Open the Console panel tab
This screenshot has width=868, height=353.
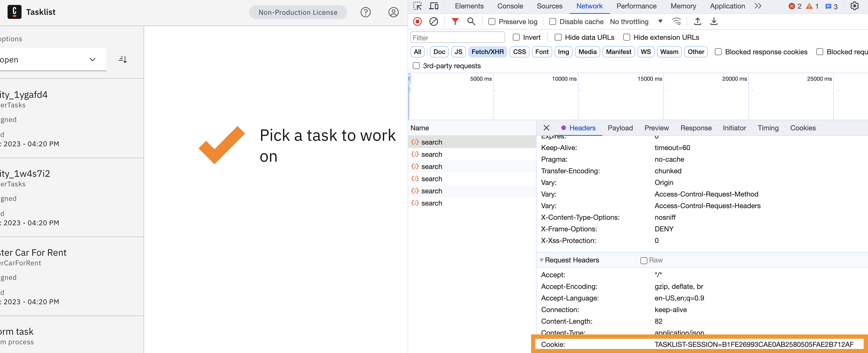pos(510,6)
